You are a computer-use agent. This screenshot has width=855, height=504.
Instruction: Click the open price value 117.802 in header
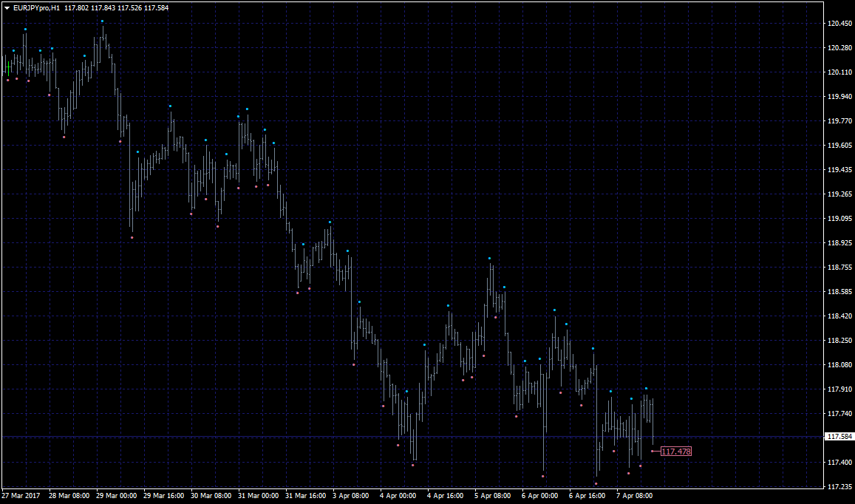(x=76, y=8)
